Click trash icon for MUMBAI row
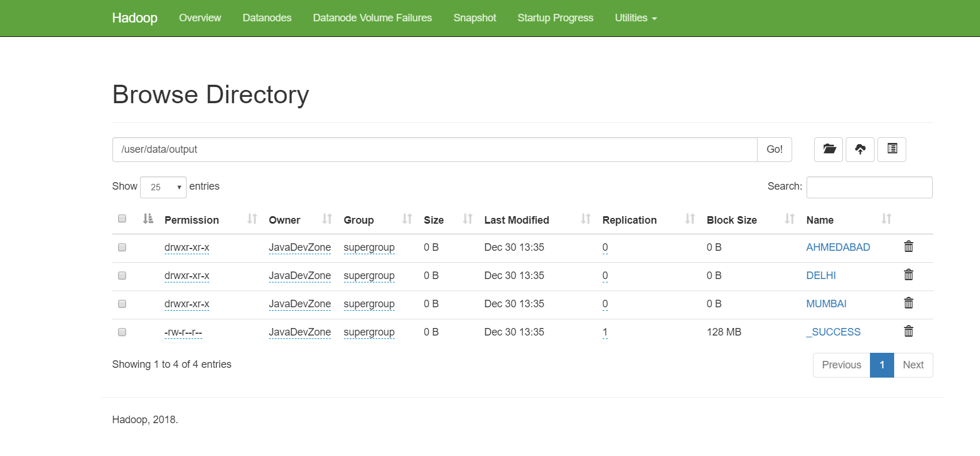980x456 pixels. coord(908,303)
